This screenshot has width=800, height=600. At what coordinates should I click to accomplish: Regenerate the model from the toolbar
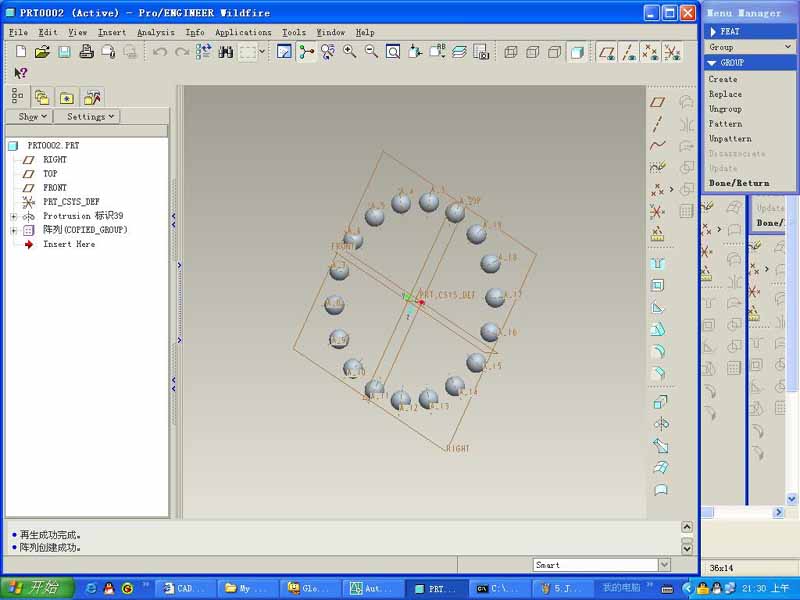pos(204,52)
